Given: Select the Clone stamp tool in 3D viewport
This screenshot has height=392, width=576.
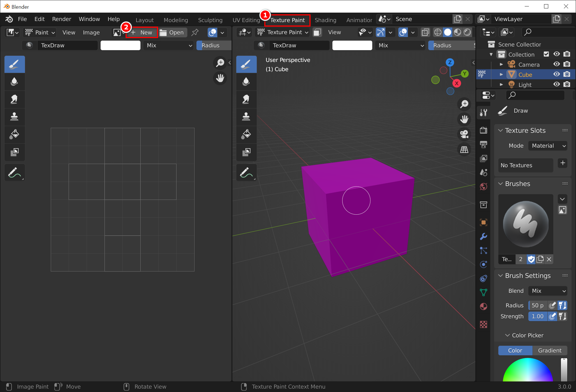Looking at the screenshot, I should [246, 116].
